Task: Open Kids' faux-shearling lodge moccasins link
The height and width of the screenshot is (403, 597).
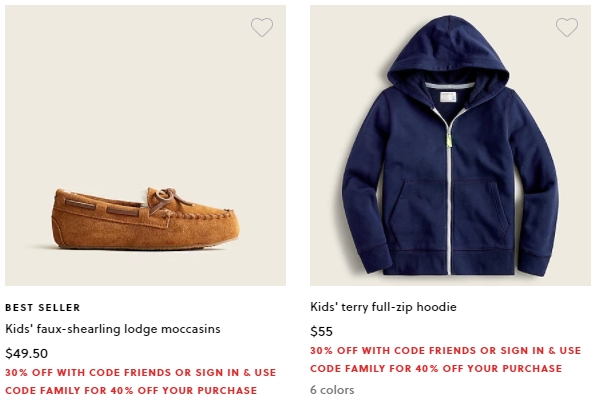Action: tap(113, 329)
